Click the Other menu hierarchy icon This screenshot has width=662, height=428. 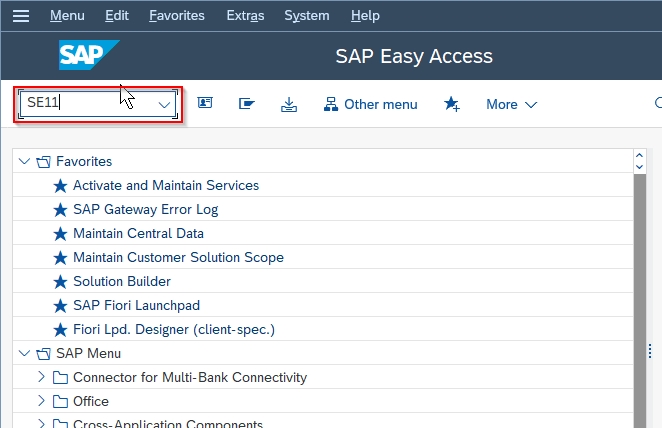331,104
